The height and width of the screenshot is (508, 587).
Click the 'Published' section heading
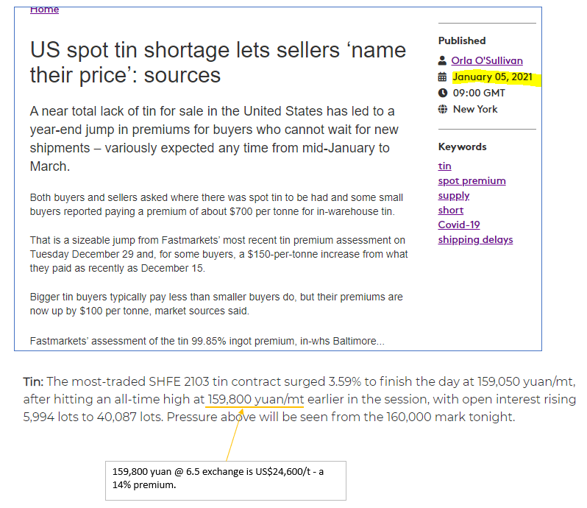[x=462, y=40]
